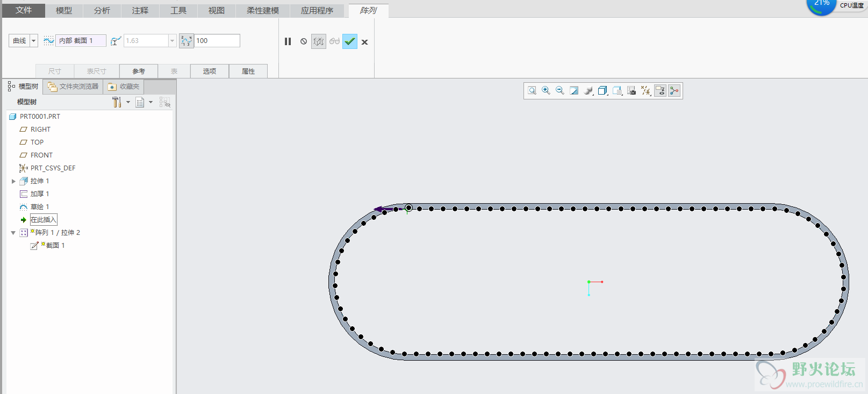
Task: Toggle the member count spacing button
Action: (x=186, y=41)
